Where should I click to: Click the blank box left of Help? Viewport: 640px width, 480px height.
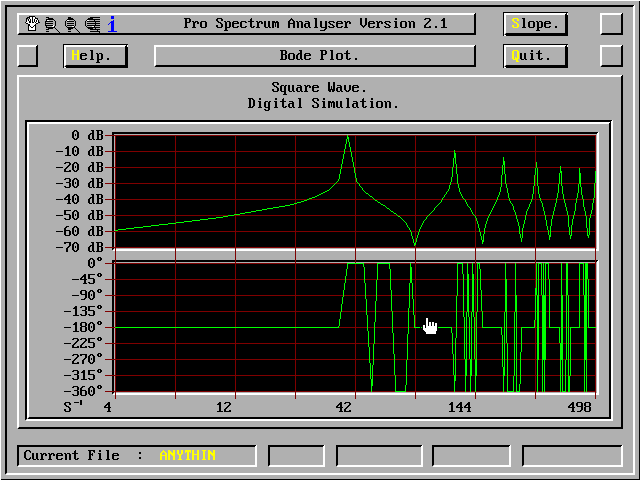[28, 56]
